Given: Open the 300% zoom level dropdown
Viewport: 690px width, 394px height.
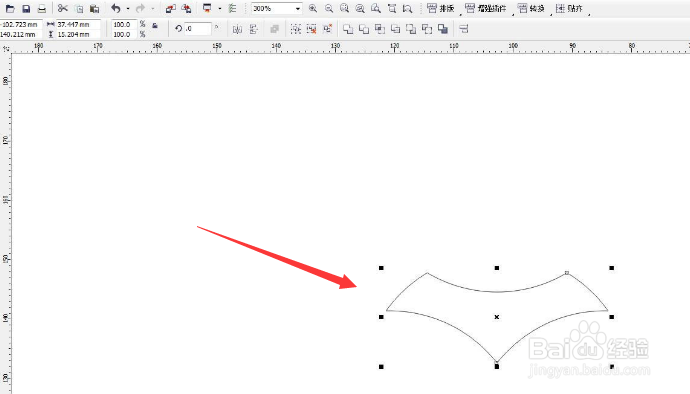Looking at the screenshot, I should [298, 8].
